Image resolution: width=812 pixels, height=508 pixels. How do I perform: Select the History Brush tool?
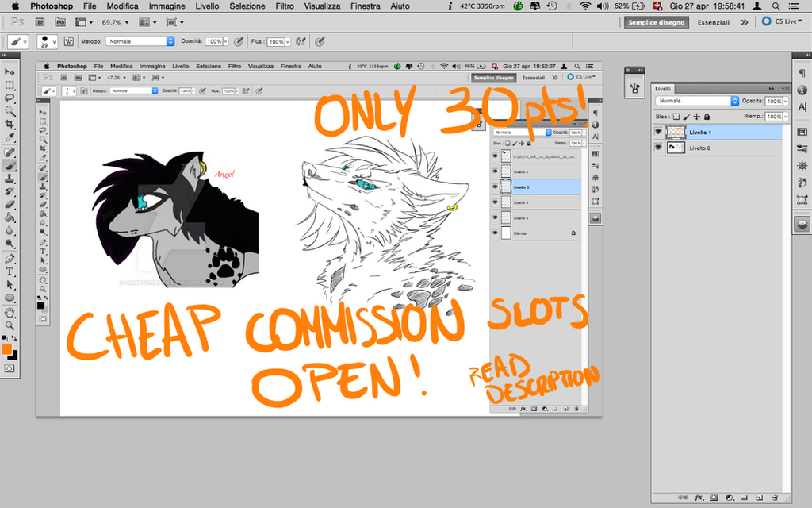[10, 191]
